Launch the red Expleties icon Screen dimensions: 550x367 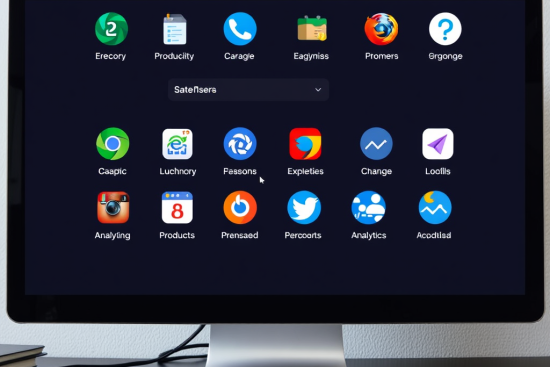coord(305,144)
